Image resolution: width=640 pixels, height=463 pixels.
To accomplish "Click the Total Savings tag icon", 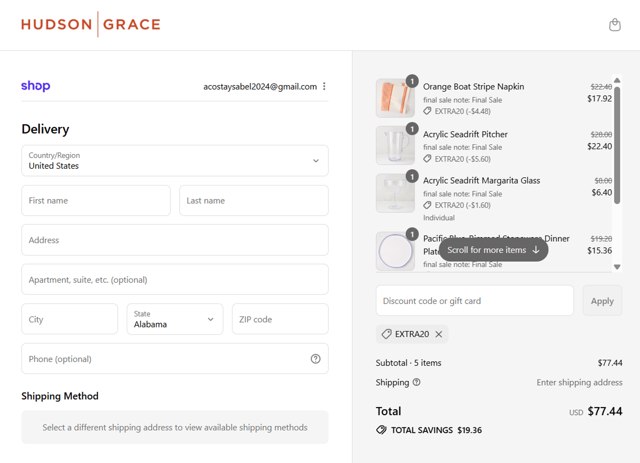I will click(381, 430).
